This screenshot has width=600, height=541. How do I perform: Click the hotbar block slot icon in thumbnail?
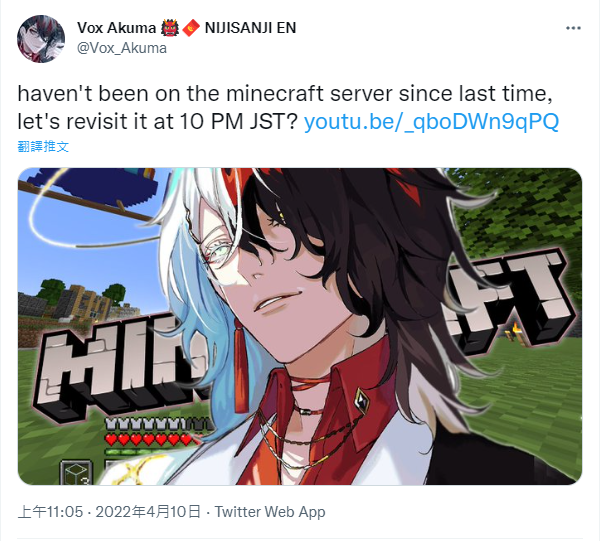77,472
